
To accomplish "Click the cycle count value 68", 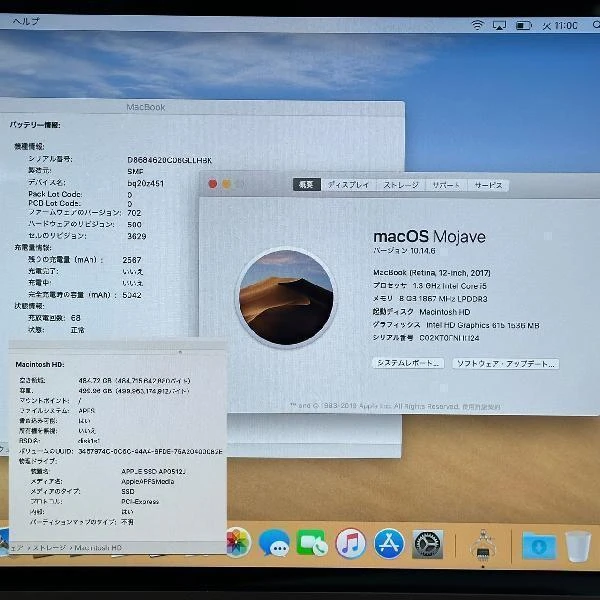I will point(76,318).
